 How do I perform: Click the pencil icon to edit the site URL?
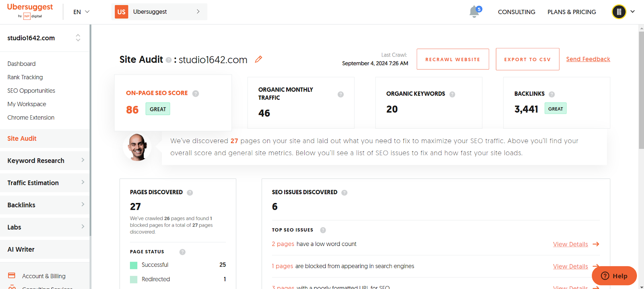pyautogui.click(x=258, y=59)
